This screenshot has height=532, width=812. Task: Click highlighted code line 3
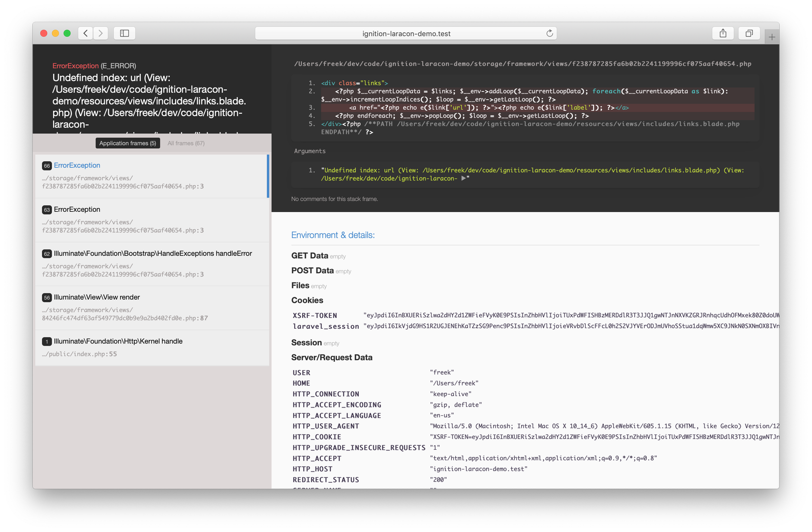(488, 108)
